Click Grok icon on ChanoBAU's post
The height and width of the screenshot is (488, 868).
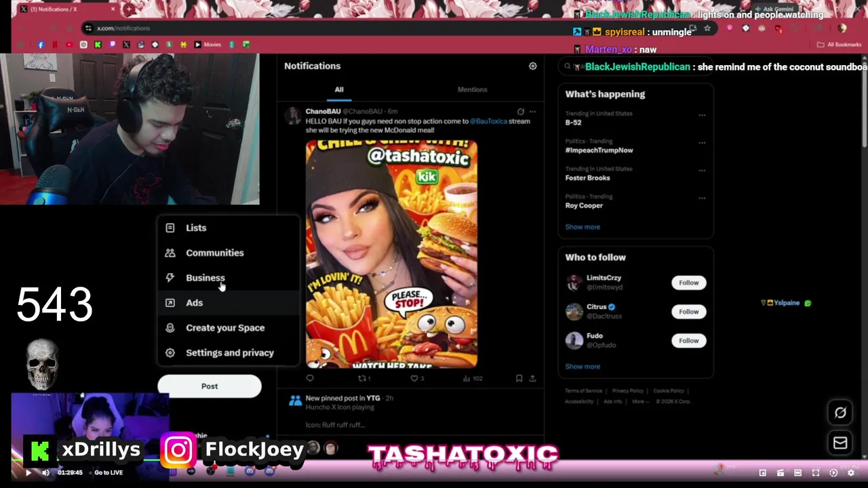point(520,111)
